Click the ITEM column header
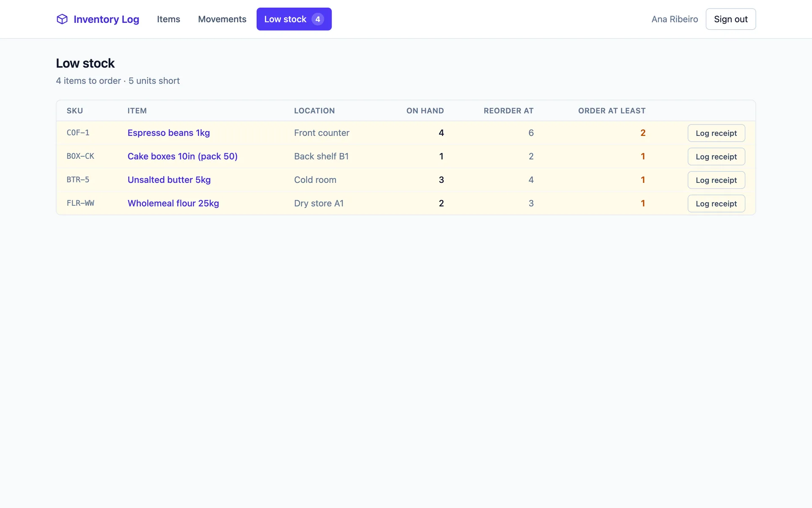 (137, 111)
